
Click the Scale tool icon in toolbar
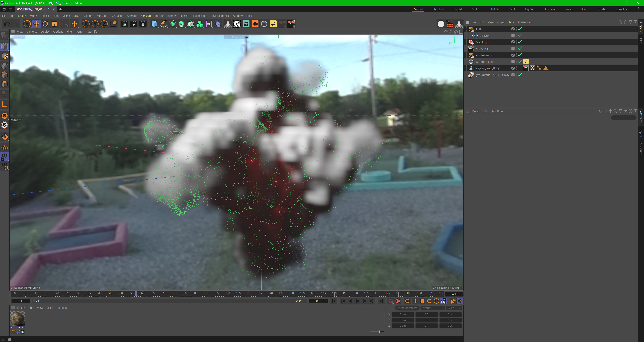pos(54,24)
